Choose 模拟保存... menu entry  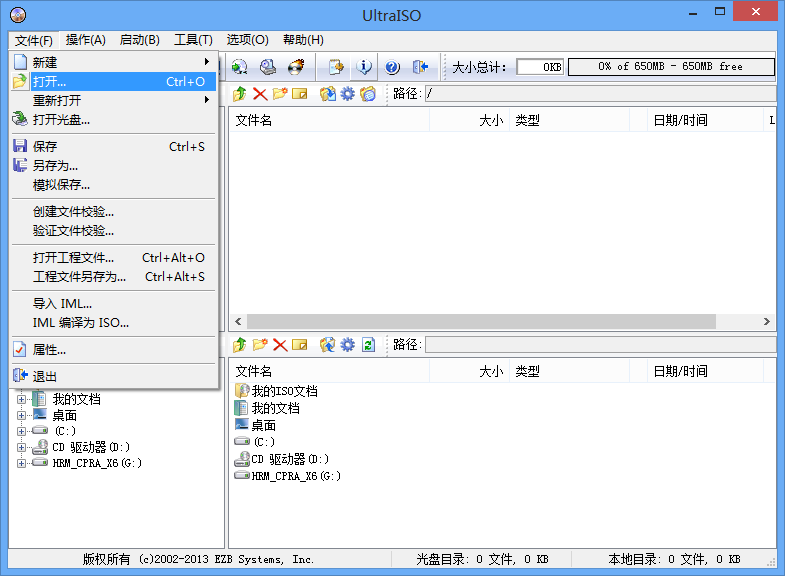point(114,185)
